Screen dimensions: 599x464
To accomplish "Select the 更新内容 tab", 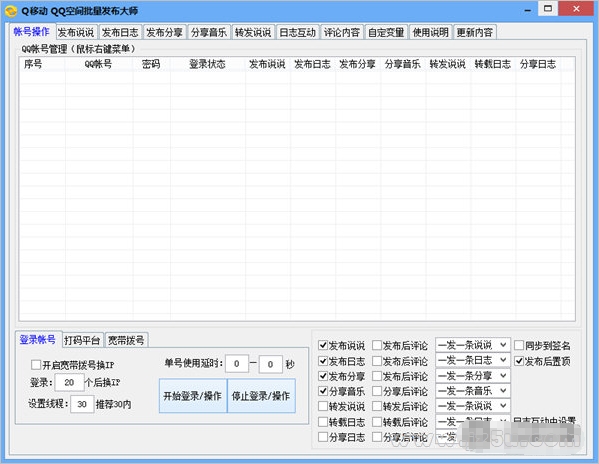I will click(475, 32).
